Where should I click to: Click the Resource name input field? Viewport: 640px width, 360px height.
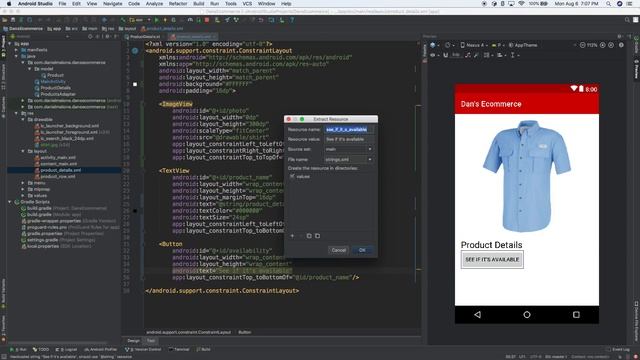(x=349, y=129)
